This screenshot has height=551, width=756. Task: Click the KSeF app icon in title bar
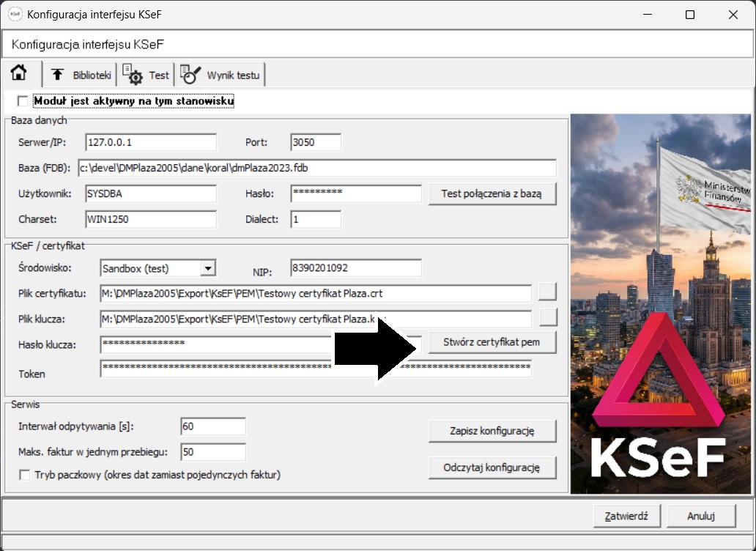(15, 14)
